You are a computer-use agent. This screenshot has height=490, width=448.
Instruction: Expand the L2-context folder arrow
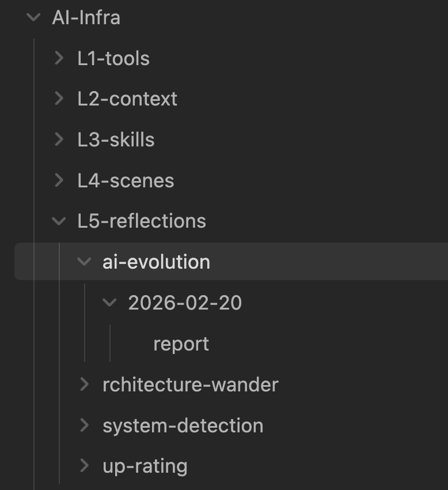59,99
